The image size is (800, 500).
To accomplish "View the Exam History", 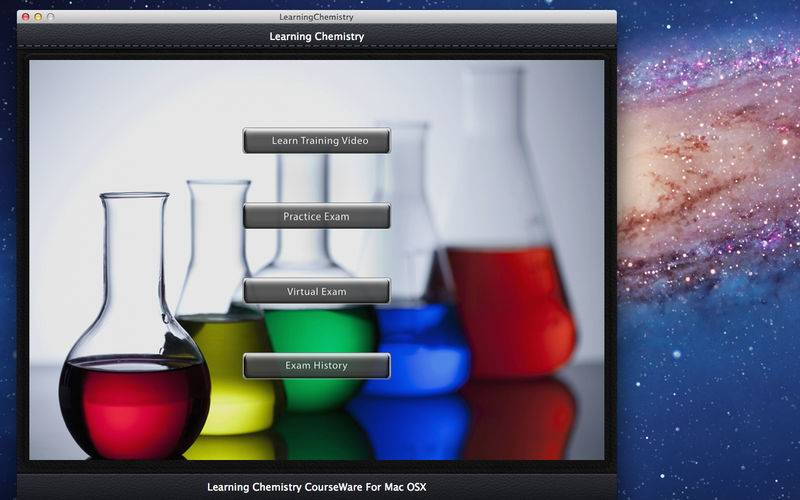I will pyautogui.click(x=316, y=366).
